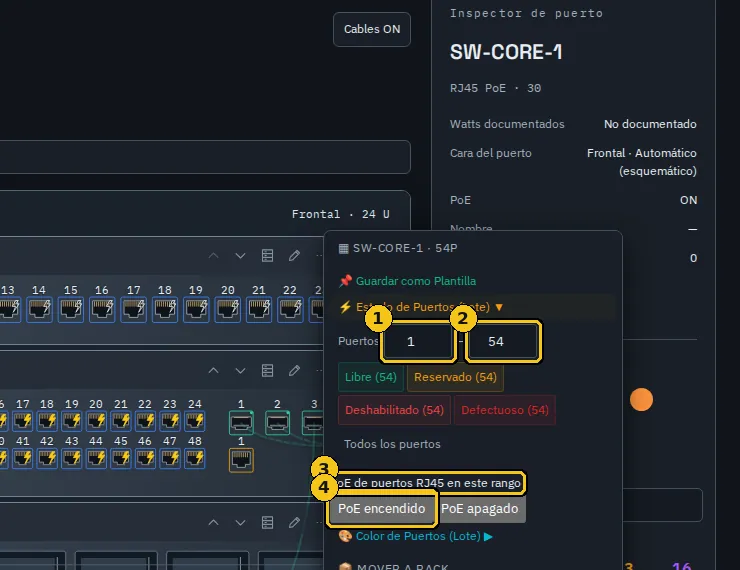Open rack list icon above ports 13–22
Viewport: 740px width, 570px height.
click(268, 256)
